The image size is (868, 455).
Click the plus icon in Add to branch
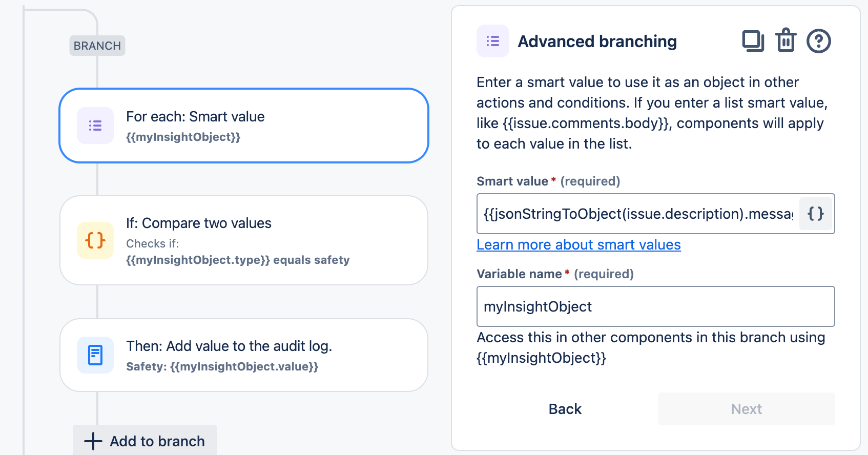point(93,441)
